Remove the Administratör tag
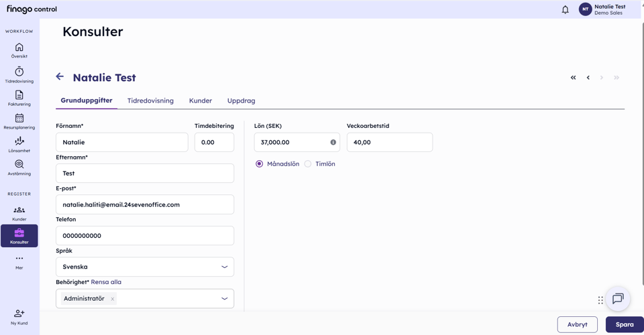The image size is (644, 335). click(x=112, y=299)
